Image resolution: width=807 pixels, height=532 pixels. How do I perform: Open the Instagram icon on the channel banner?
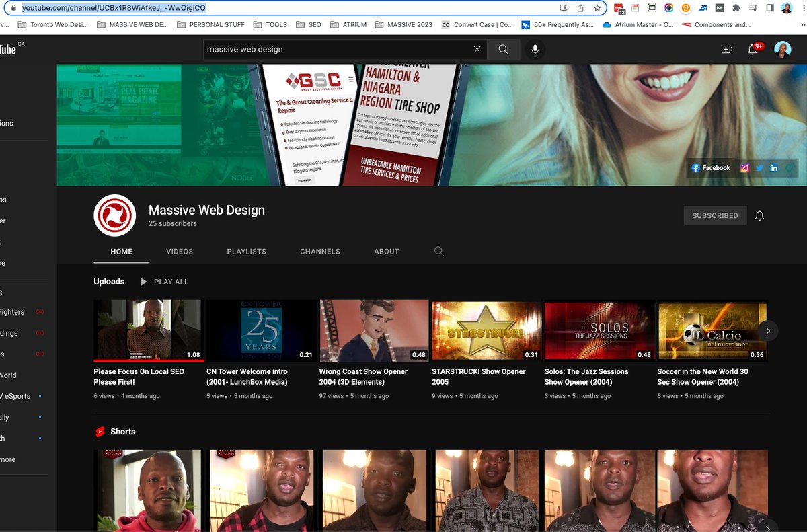point(744,168)
